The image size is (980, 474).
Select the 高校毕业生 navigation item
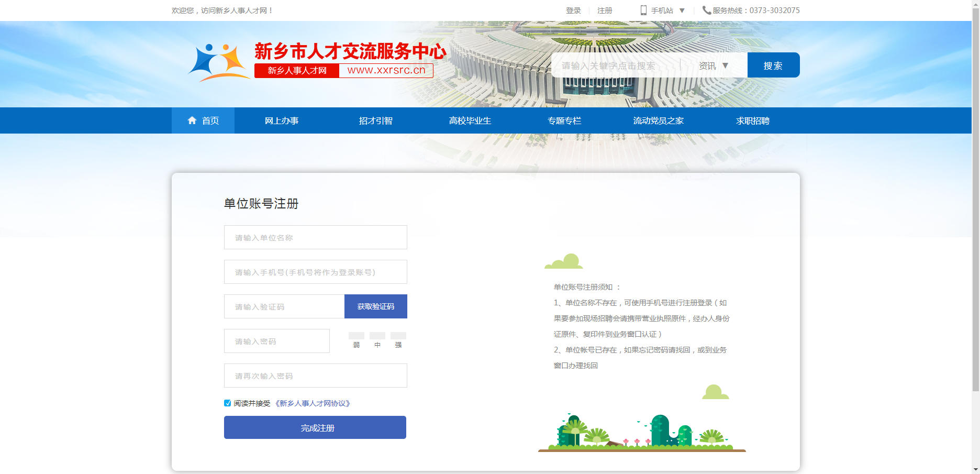tap(470, 120)
